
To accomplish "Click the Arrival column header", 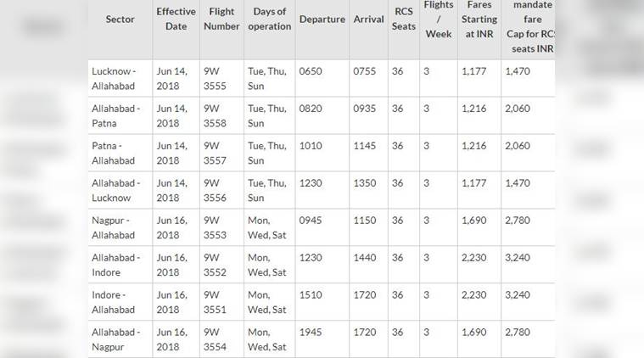I will [368, 20].
